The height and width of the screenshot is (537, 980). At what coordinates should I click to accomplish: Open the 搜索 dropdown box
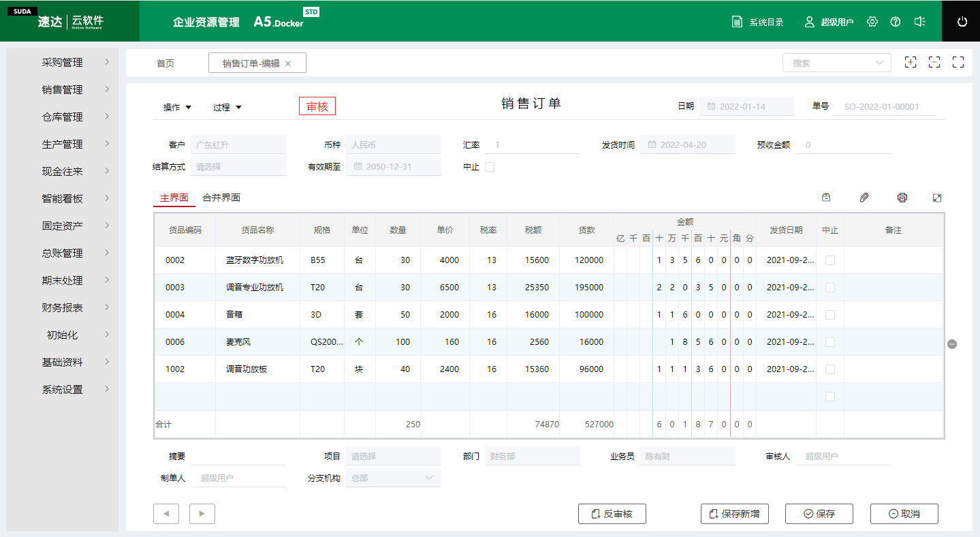(x=837, y=63)
